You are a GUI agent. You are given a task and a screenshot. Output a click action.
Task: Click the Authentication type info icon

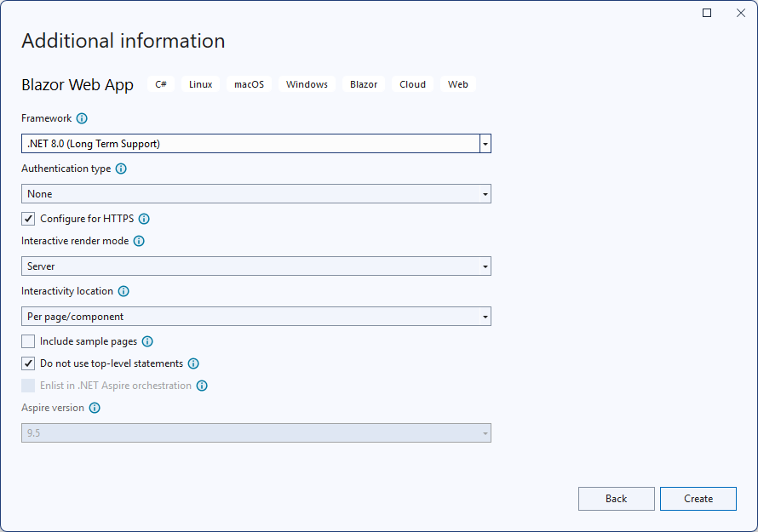tap(121, 169)
